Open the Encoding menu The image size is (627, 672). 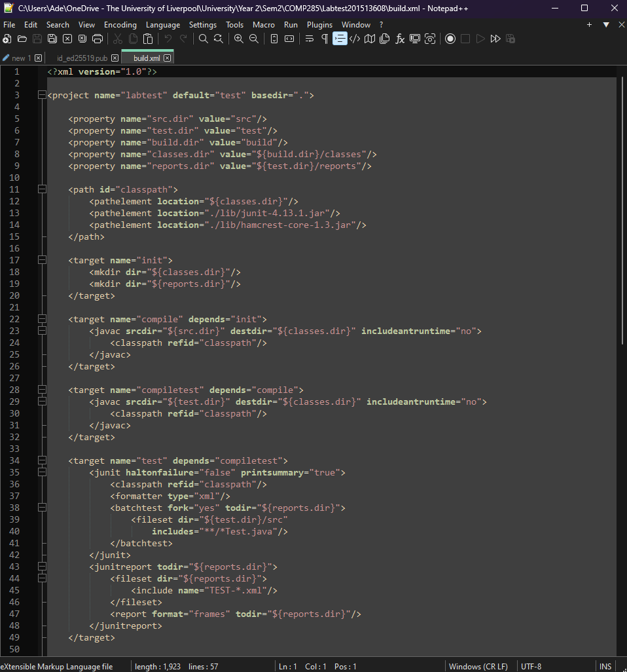120,25
